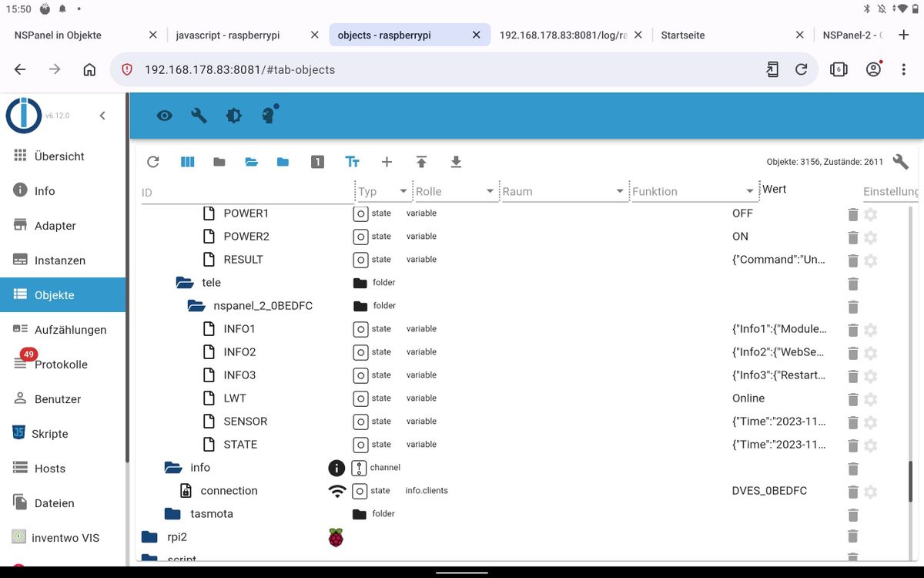The height and width of the screenshot is (578, 924).
Task: Open Übersicht in sidebar
Action: click(62, 156)
